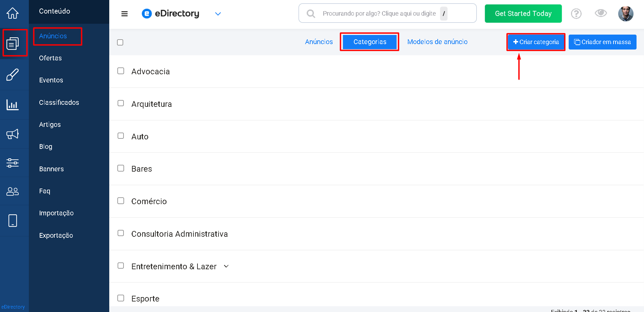Screen dimensions: 644x312
Task: Open the bar chart statistics icon
Action: 13,105
